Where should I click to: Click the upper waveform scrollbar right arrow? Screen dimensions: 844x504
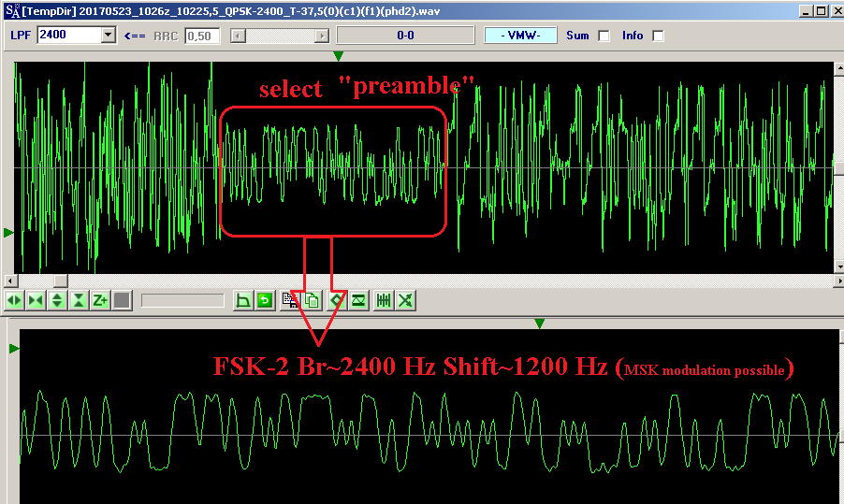point(838,281)
